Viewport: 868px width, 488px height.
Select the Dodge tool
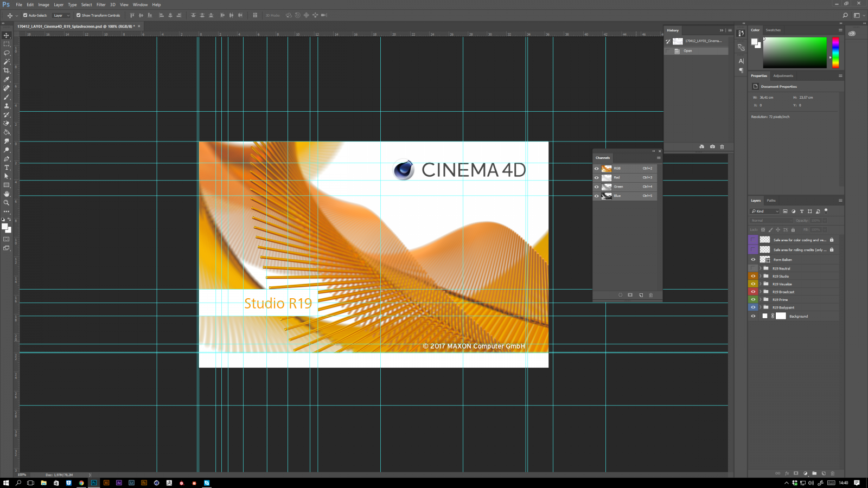pos(7,150)
